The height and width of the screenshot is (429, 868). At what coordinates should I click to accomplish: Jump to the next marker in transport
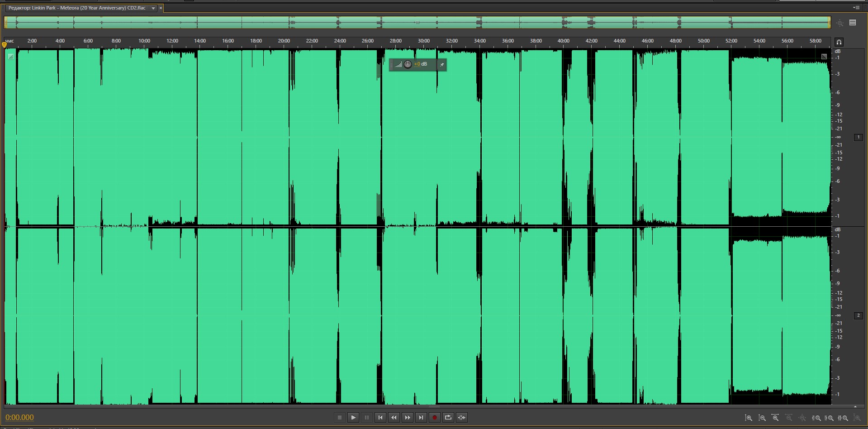pyautogui.click(x=421, y=418)
